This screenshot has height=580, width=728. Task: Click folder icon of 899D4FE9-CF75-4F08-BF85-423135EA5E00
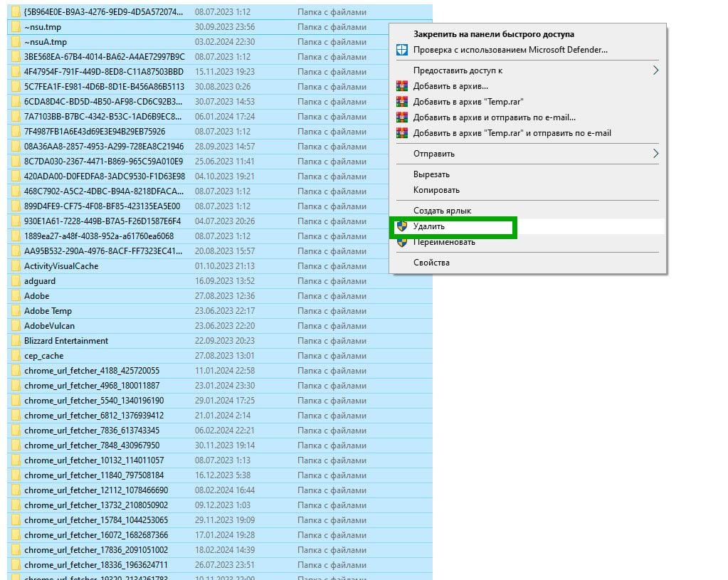(16, 206)
